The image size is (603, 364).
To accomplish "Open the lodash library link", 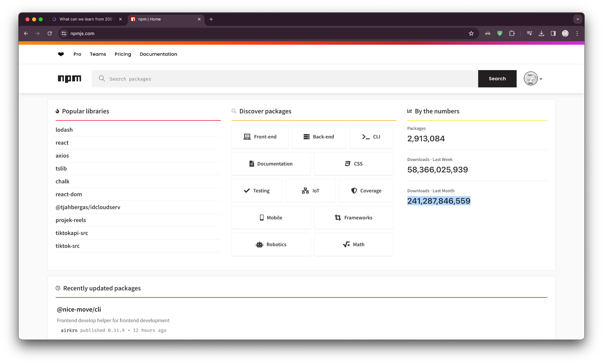I will [64, 130].
